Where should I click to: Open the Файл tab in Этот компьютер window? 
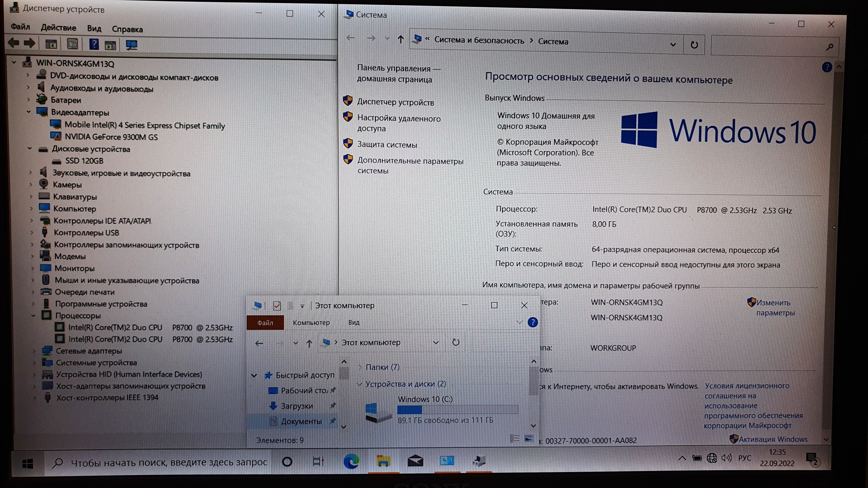265,323
